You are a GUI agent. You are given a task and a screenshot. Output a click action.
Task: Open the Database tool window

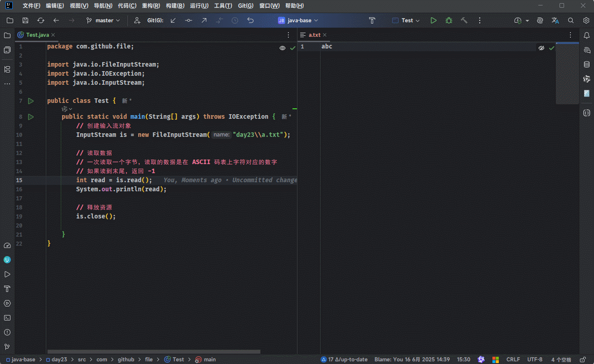(587, 64)
